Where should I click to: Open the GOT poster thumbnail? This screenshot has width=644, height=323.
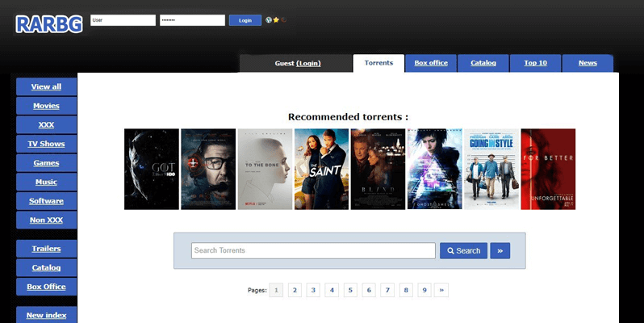(x=152, y=169)
